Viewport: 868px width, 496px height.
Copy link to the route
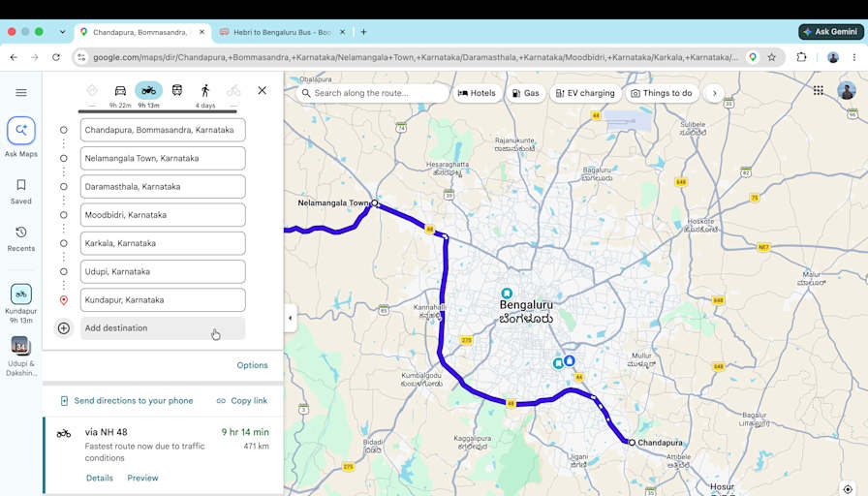[242, 401]
